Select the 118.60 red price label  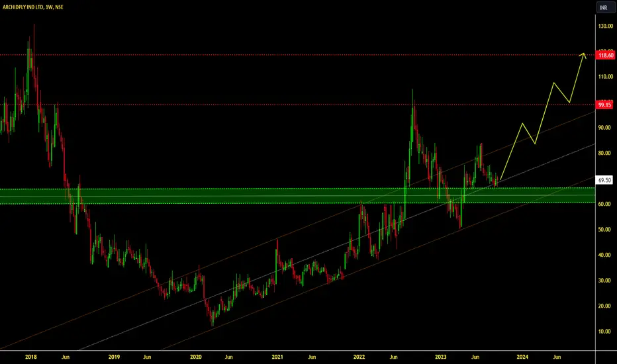[x=606, y=56]
